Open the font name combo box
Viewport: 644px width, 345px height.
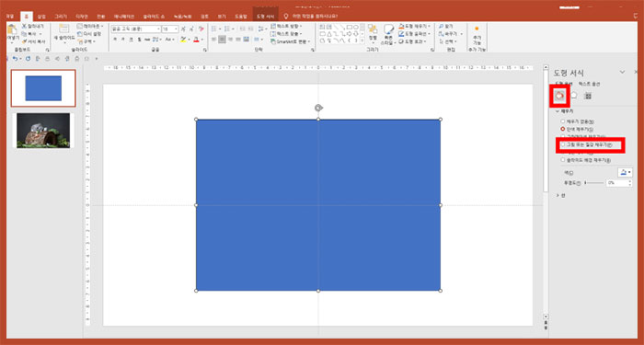point(136,29)
